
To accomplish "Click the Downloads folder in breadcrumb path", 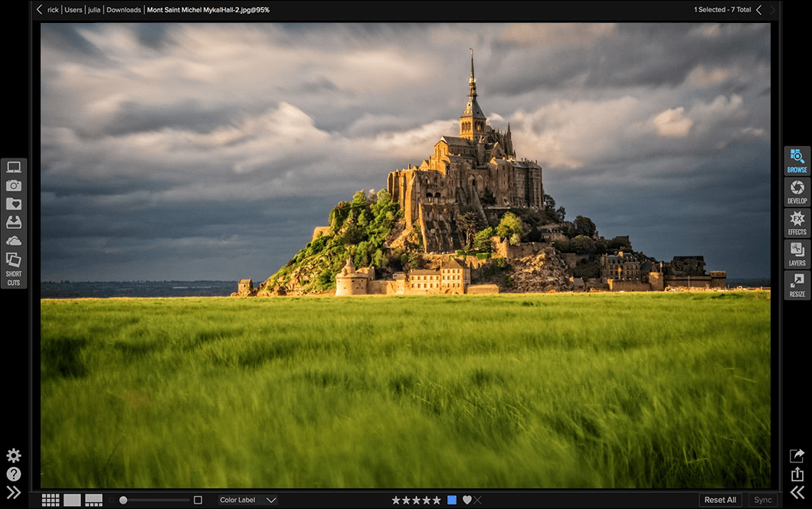I will pyautogui.click(x=123, y=10).
